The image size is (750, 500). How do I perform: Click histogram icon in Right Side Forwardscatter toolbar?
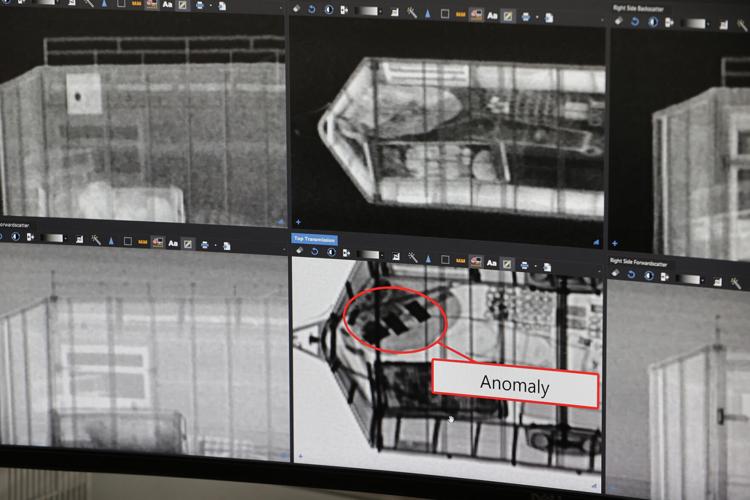[718, 282]
